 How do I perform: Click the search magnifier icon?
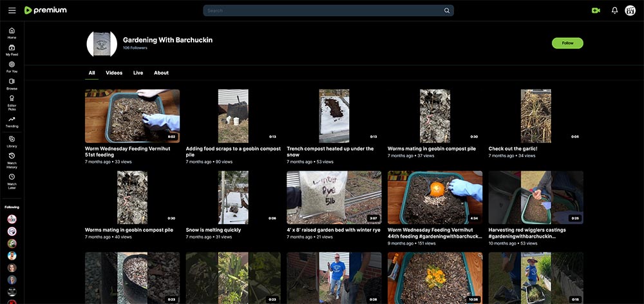pos(447,11)
